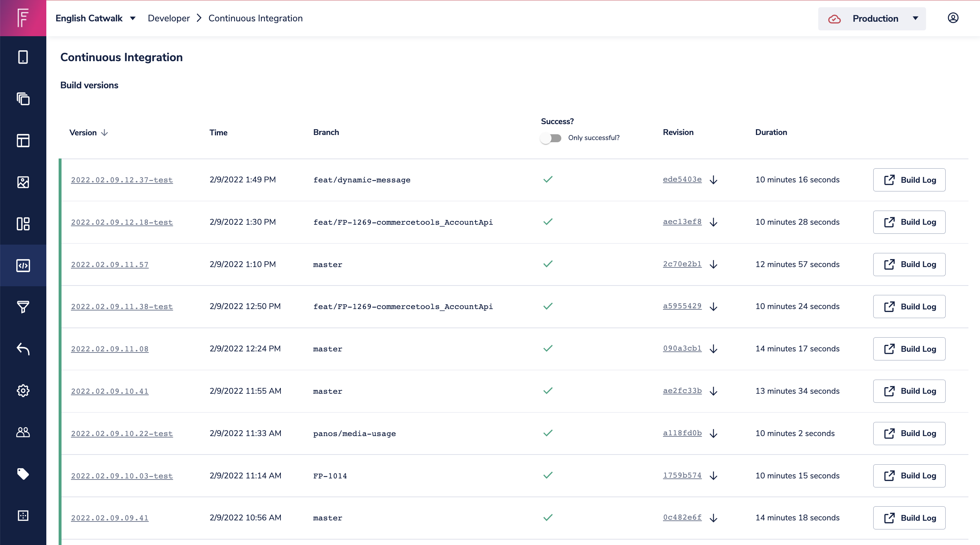
Task: Open the media image icon in the sidebar
Action: [23, 182]
